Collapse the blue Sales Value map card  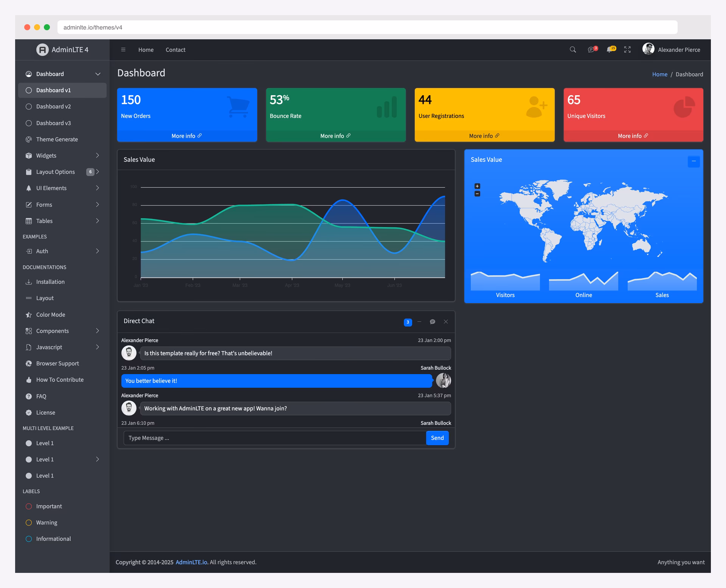693,161
